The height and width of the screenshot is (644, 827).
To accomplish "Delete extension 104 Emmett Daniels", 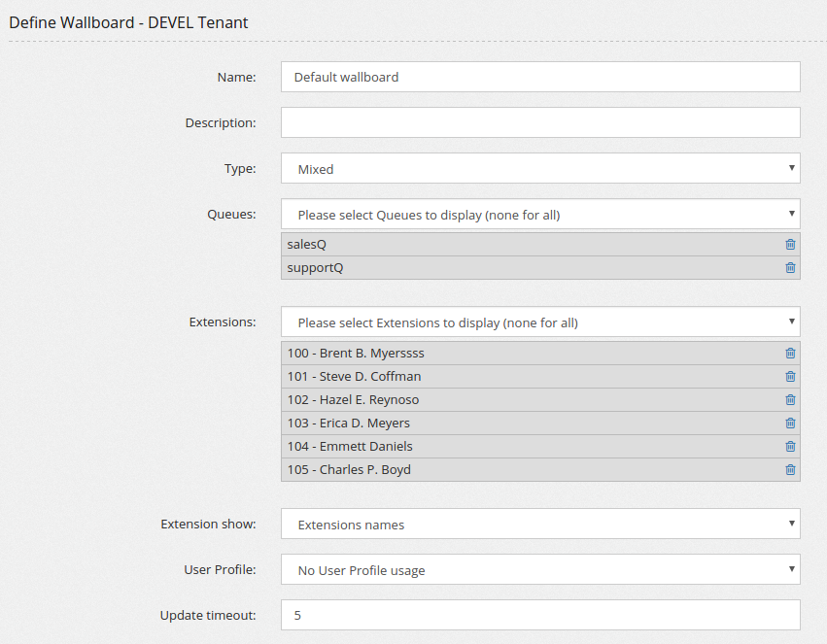I will click(x=790, y=447).
